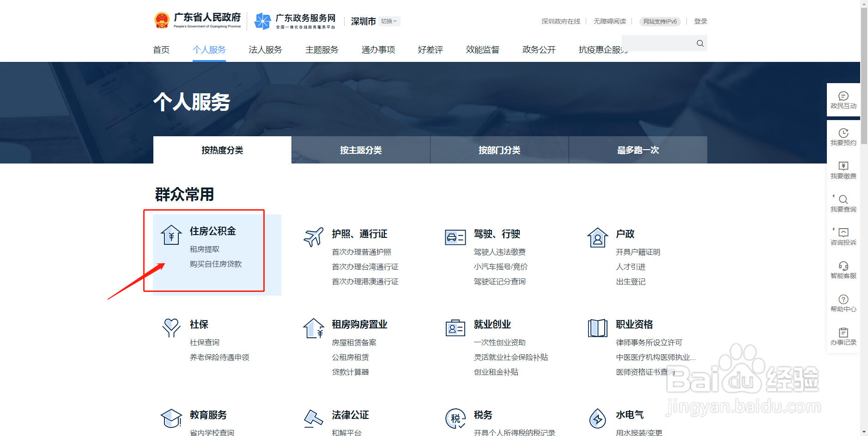
Task: Open 法人服务 navigation item
Action: (x=266, y=50)
